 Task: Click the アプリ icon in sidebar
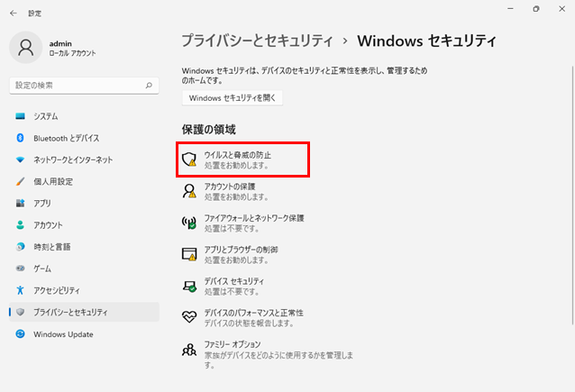[20, 203]
